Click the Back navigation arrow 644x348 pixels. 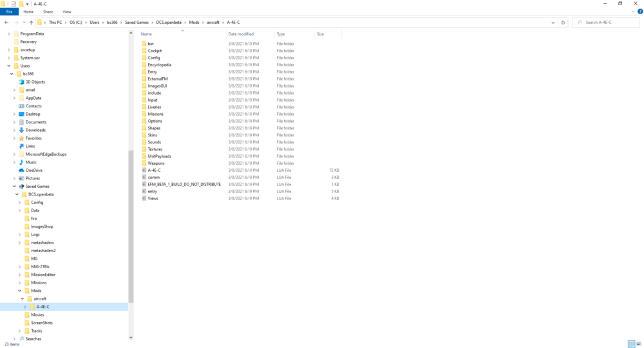6,23
